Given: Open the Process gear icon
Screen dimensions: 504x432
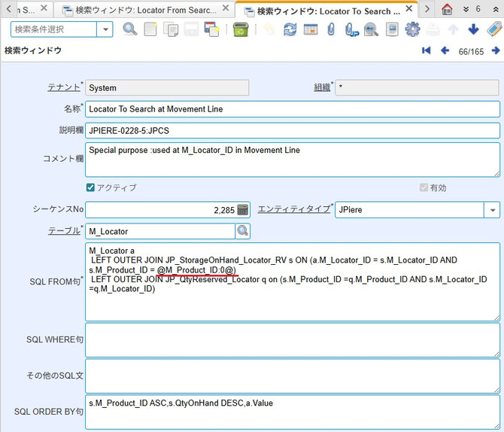Looking at the screenshot, I should 412,29.
